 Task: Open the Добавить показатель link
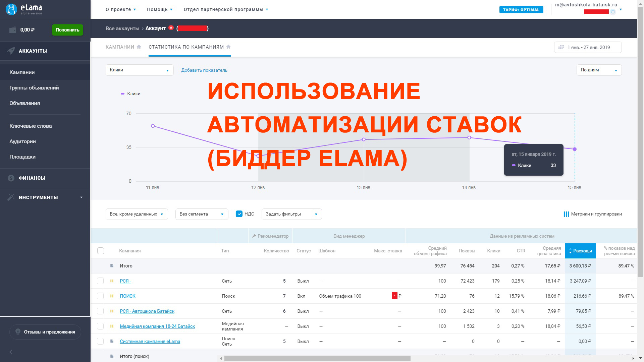[x=204, y=70]
